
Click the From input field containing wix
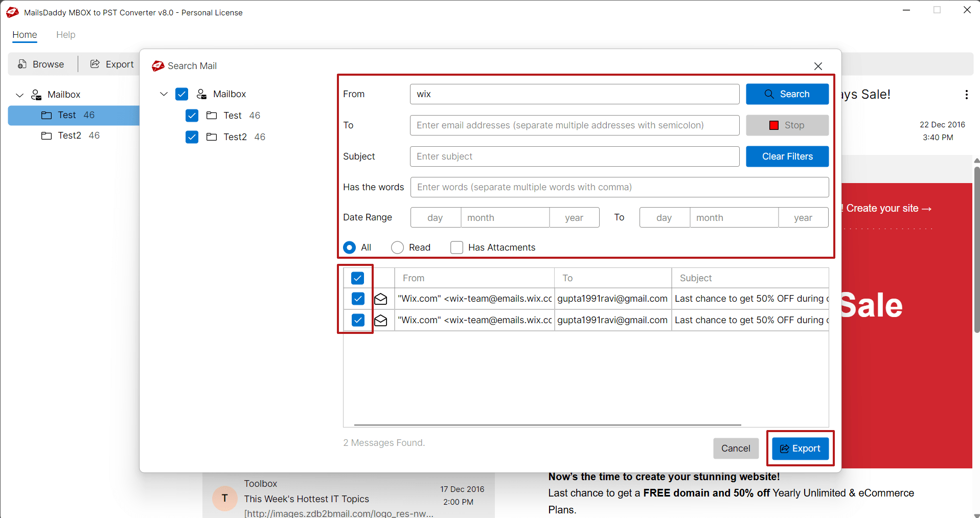pyautogui.click(x=575, y=94)
